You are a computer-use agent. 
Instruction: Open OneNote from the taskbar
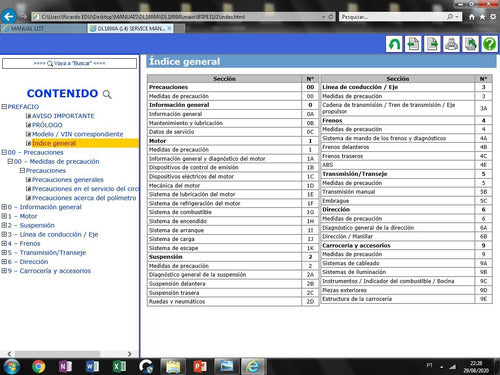coord(65,367)
